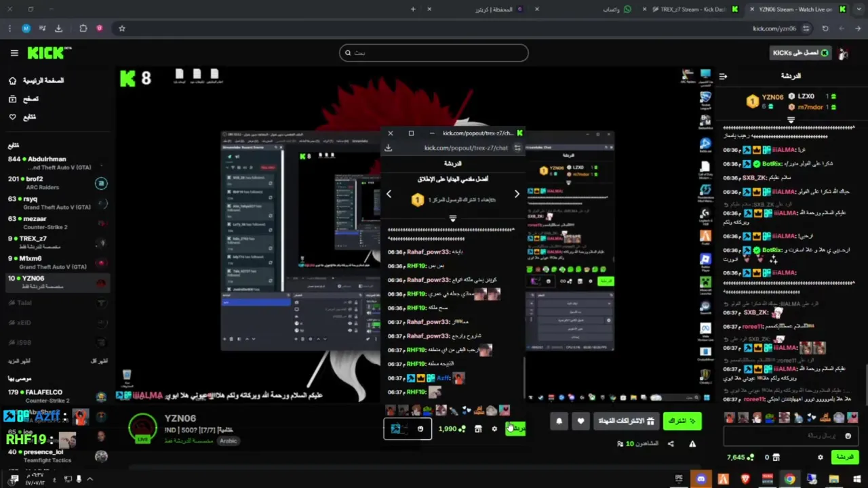868x488 pixels.
Task: Open the Kick hamburger menu
Action: (14, 53)
